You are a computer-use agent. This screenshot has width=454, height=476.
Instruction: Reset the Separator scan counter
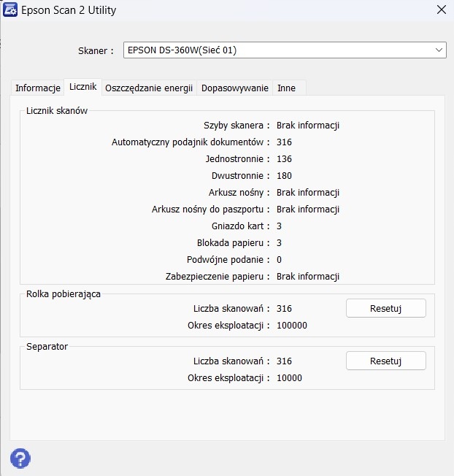click(x=385, y=361)
